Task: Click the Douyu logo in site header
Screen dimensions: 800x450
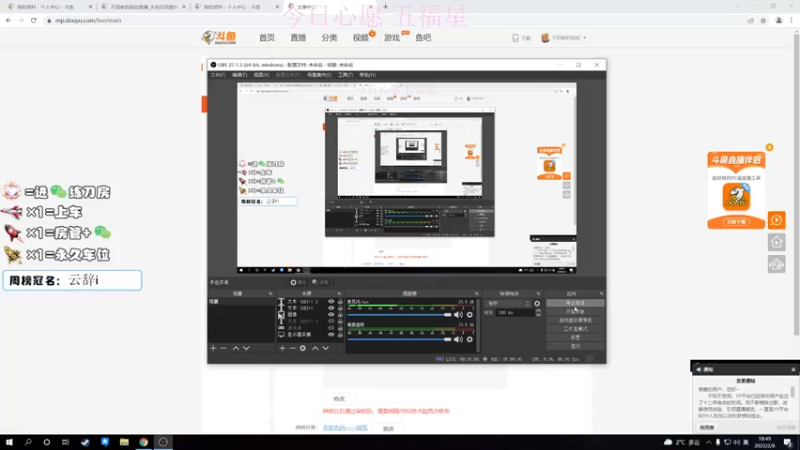Action: [219, 38]
